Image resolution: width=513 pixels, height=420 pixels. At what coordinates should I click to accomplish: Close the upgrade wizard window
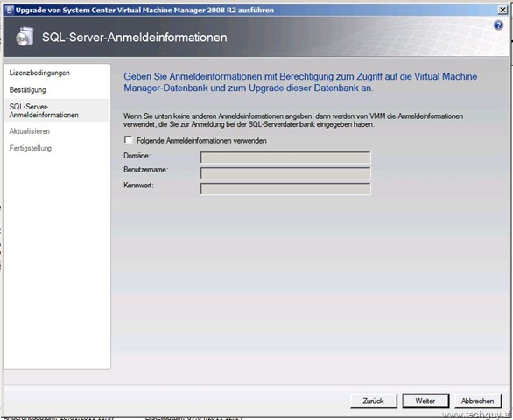pyautogui.click(x=502, y=10)
